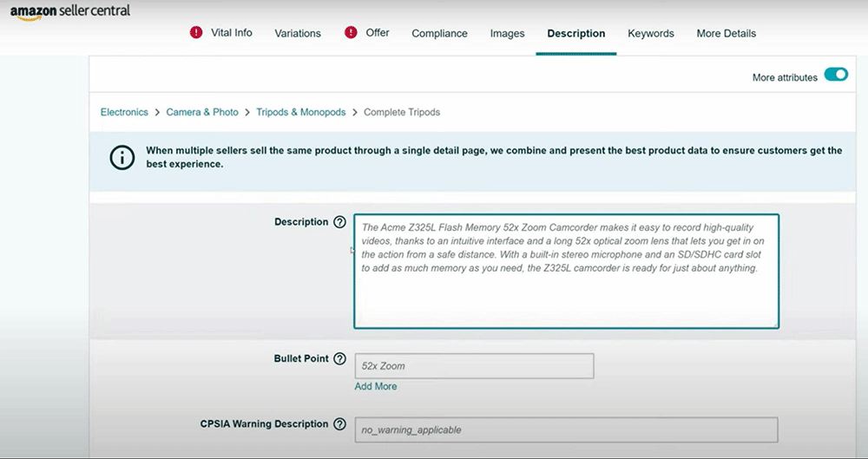The image size is (868, 459).
Task: Open the Vital Info tab
Action: tap(232, 33)
